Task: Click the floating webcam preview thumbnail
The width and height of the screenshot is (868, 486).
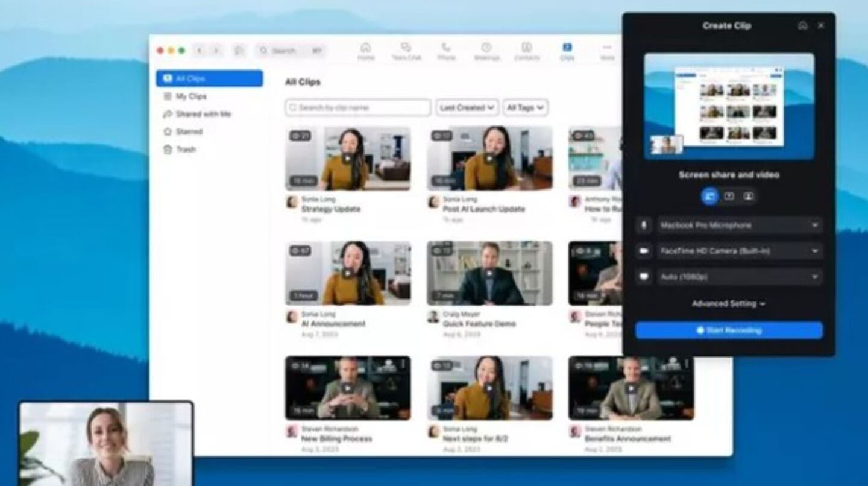Action: click(106, 444)
